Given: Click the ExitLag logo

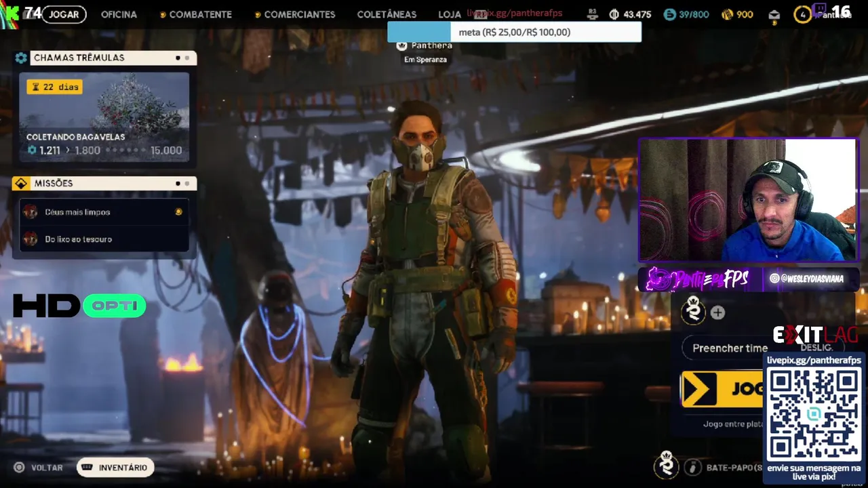Looking at the screenshot, I should coord(816,335).
